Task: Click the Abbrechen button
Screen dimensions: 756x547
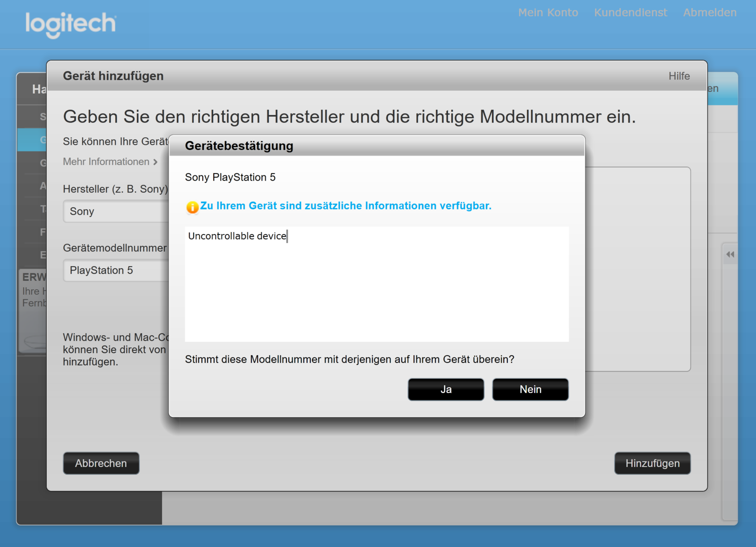Action: (x=101, y=463)
